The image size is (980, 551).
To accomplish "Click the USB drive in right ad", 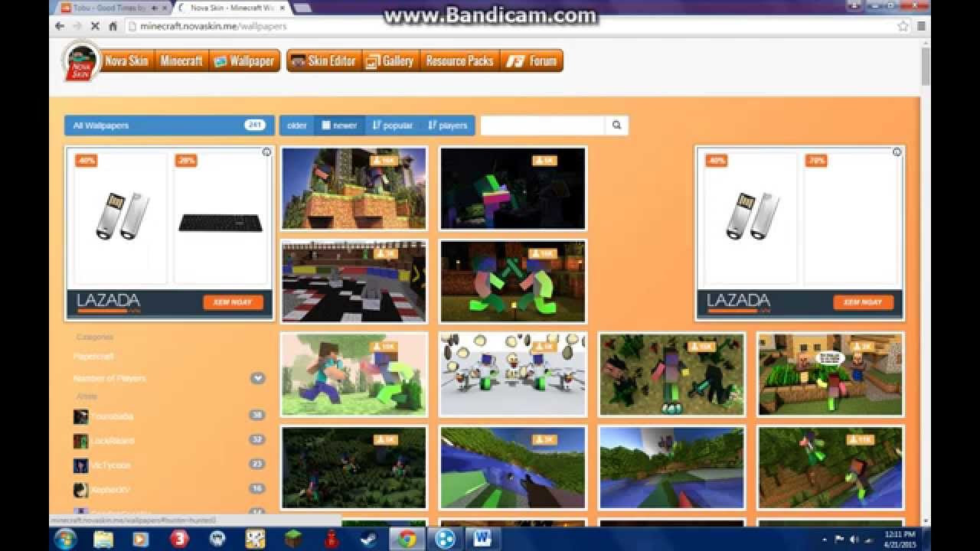I will coord(753,215).
